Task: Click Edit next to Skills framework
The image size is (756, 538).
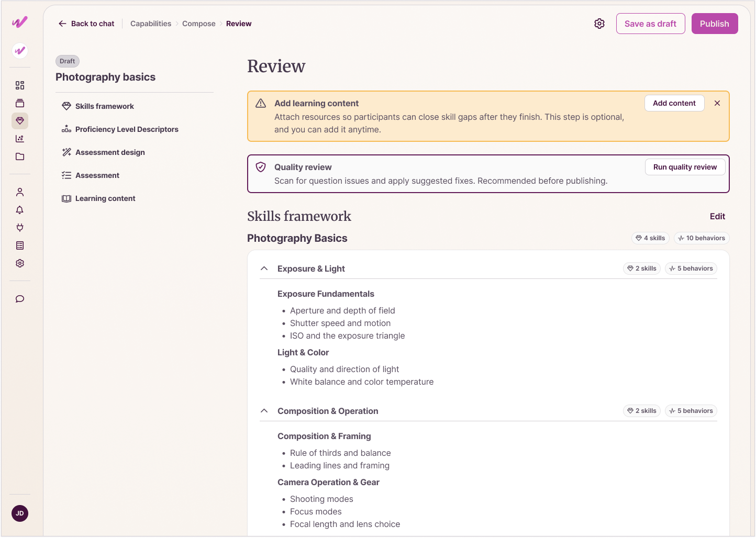Action: click(717, 216)
